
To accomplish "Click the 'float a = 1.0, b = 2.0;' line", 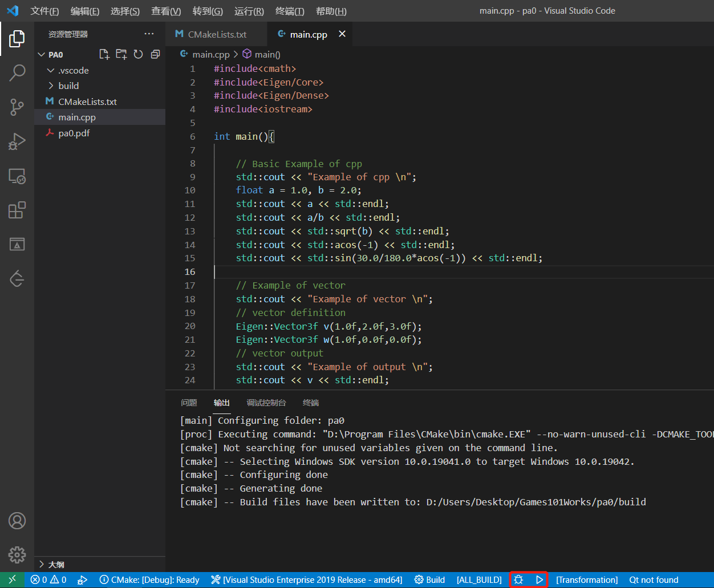I will point(299,190).
